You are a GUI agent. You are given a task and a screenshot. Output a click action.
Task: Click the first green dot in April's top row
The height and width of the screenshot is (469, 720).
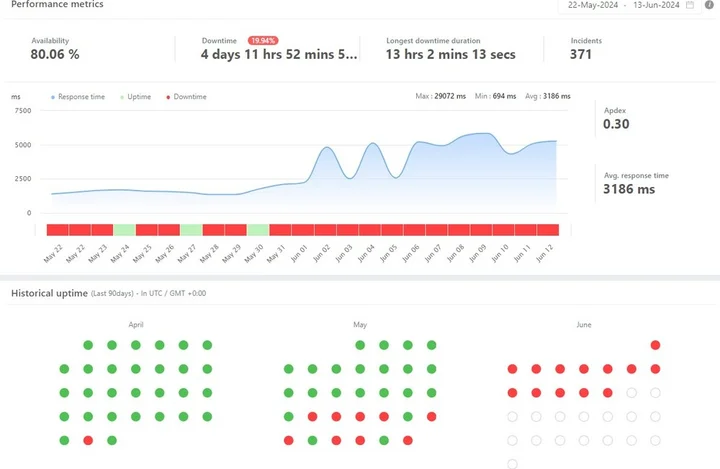pos(88,345)
